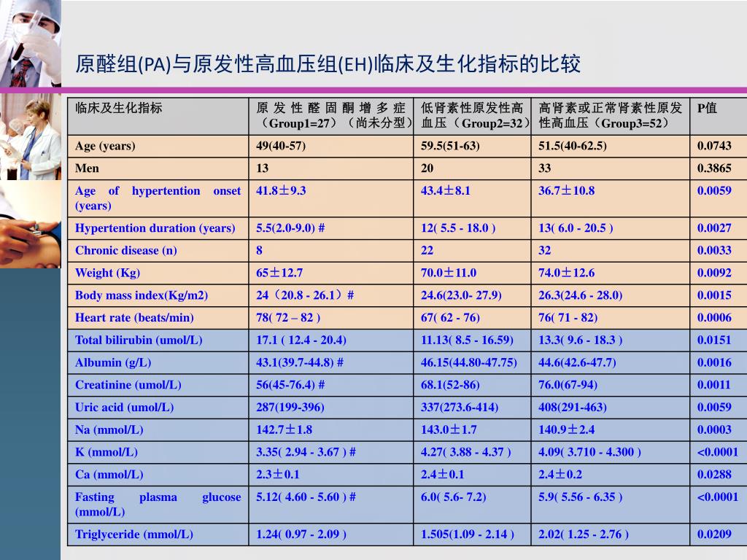
Task: Click the value 5.5(2.0-9.0) #
Action: 290,228
